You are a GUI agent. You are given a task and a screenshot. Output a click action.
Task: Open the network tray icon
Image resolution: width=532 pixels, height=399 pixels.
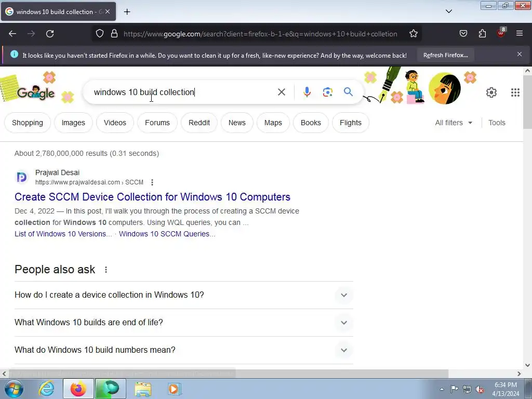(467, 389)
